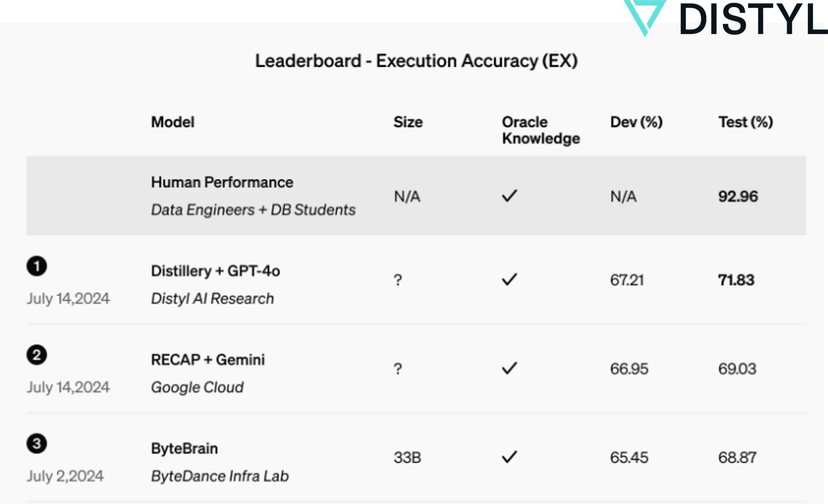The width and height of the screenshot is (828, 504).
Task: Select the Size column header
Action: coord(408,122)
